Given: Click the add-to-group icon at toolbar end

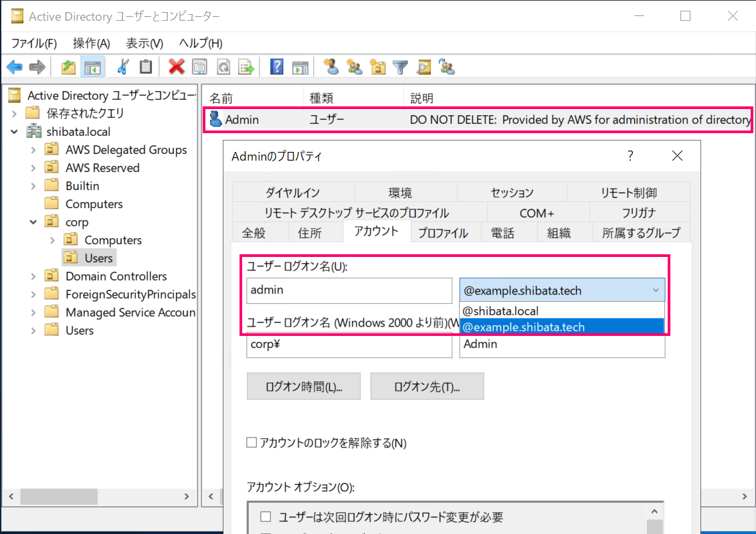Looking at the screenshot, I should pos(447,67).
